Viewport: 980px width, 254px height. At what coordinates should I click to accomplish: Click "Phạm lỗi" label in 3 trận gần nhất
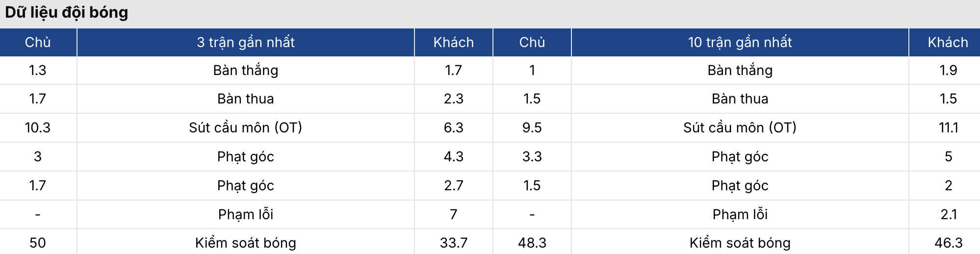coord(245,214)
